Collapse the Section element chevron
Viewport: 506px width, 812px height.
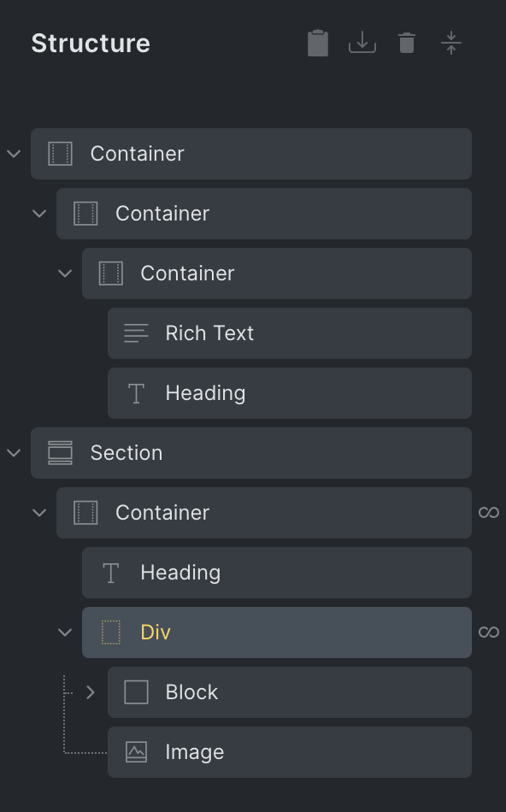point(14,453)
